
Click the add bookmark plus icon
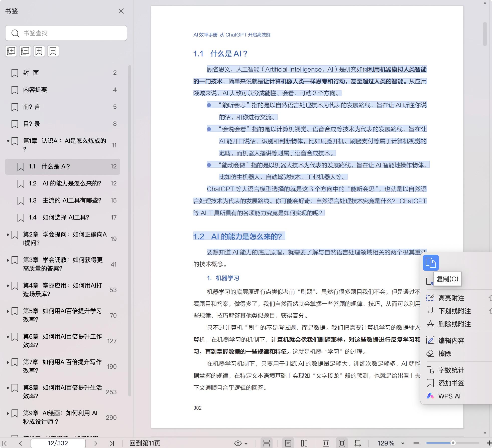coord(39,51)
